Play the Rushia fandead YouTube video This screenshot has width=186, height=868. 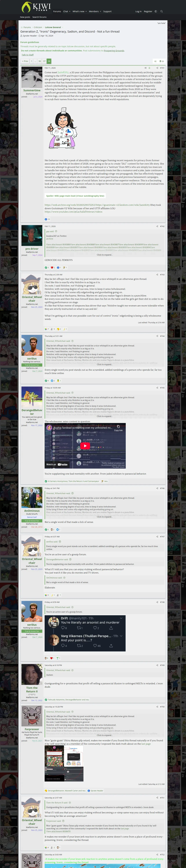[85, 446]
